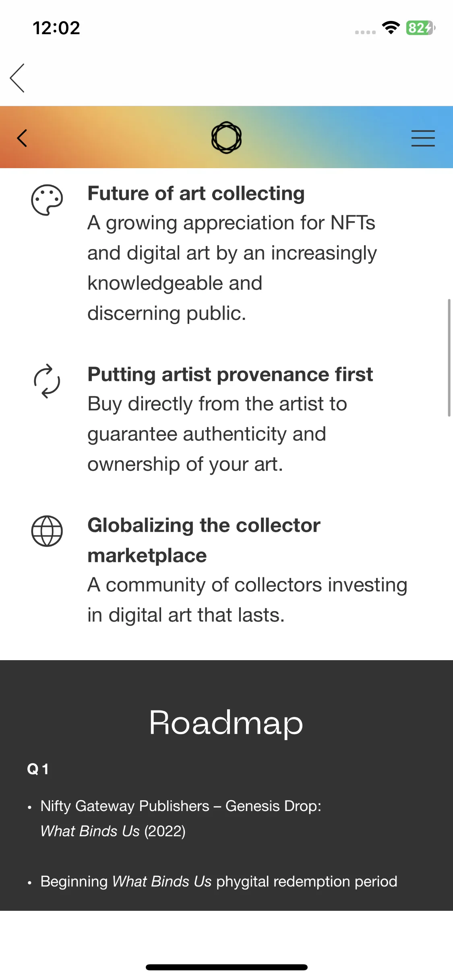The width and height of the screenshot is (453, 980).
Task: Tap the outer back arrow at top
Action: 17,78
